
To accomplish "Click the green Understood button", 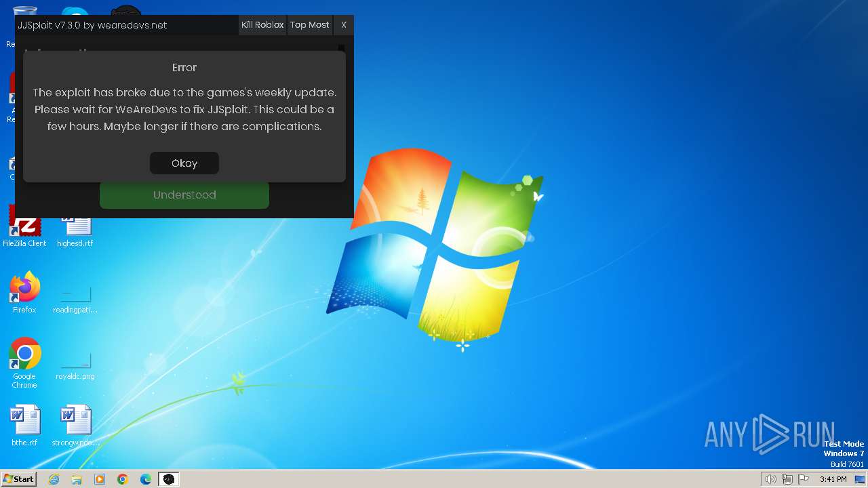I will (x=184, y=195).
